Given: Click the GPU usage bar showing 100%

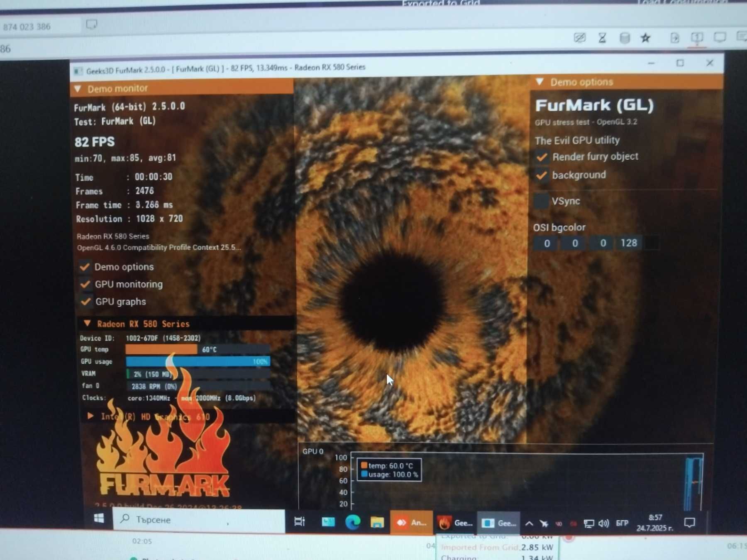Looking at the screenshot, I should 198,362.
